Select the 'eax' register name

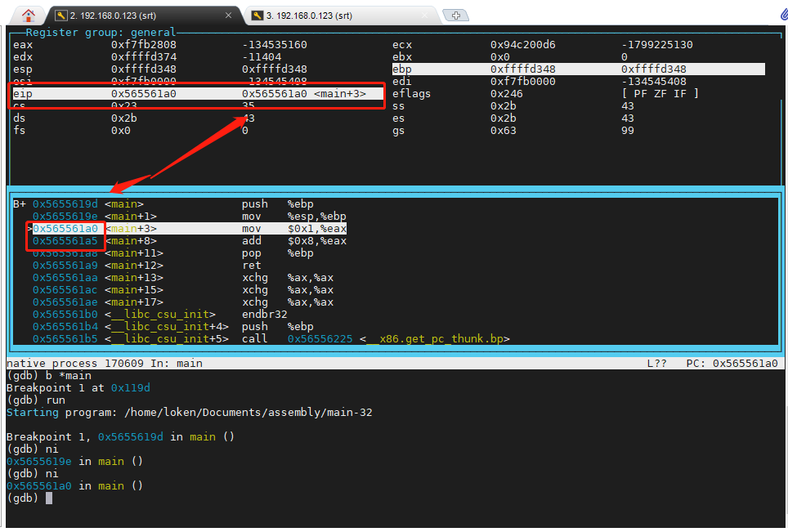coord(23,45)
